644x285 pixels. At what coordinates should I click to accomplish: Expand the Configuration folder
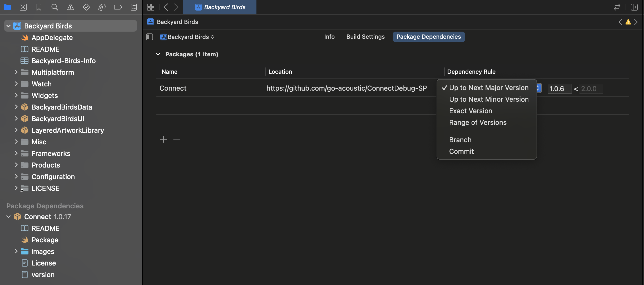click(x=16, y=176)
